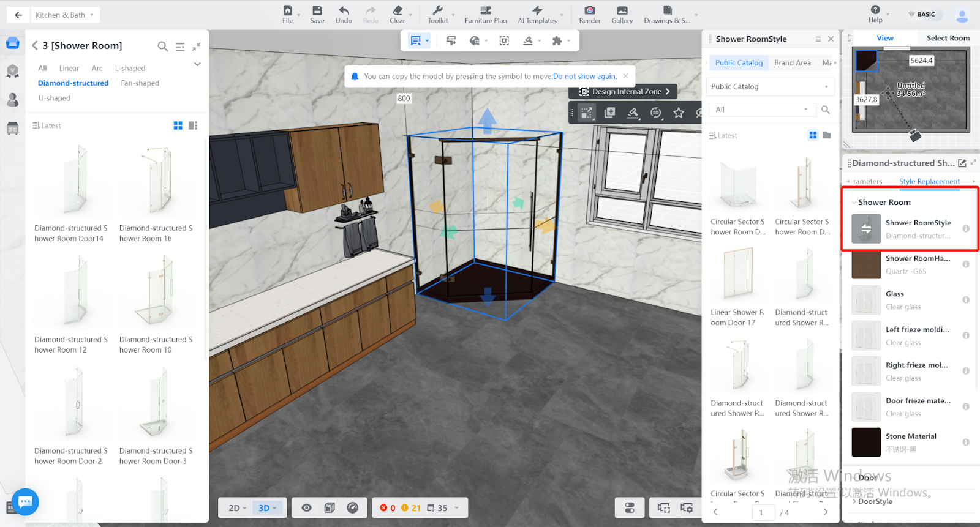Switch to Brand Area tab

pos(792,63)
